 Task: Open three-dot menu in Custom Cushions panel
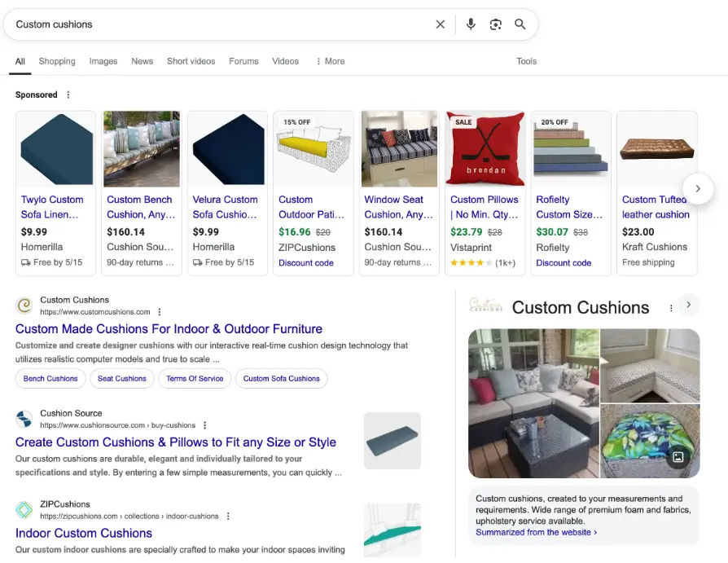pyautogui.click(x=671, y=308)
